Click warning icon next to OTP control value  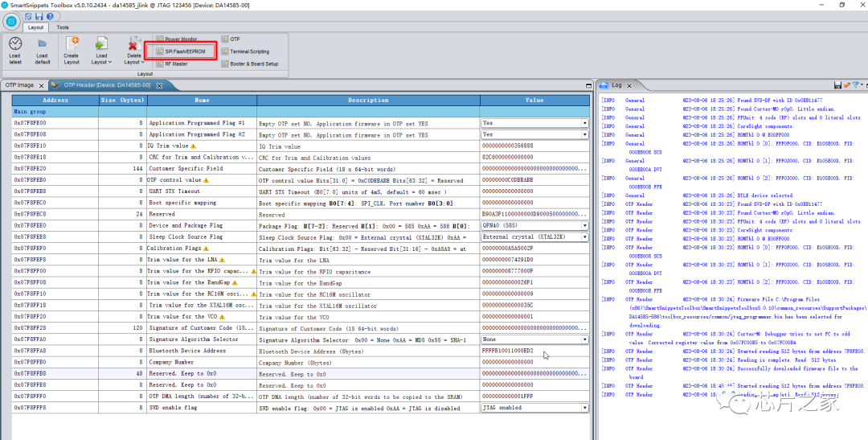206,180
